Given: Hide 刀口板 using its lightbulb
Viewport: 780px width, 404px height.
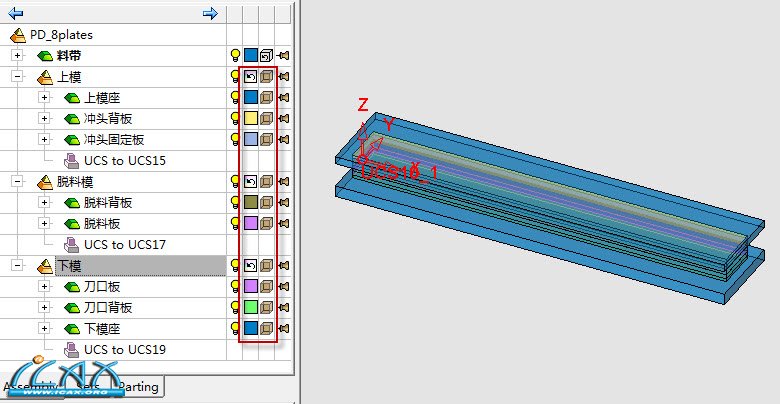Looking at the screenshot, I should click(x=235, y=286).
